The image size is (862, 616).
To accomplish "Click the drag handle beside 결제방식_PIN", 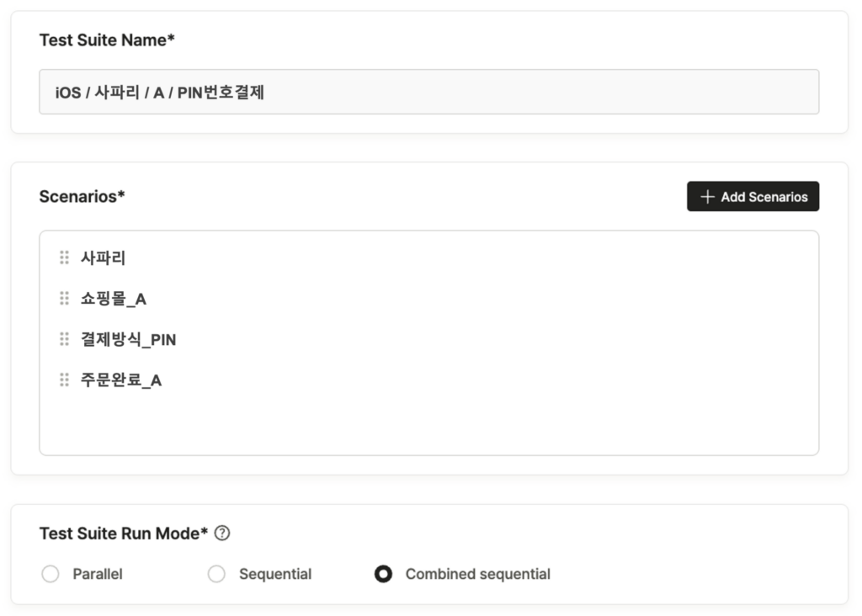I will (65, 339).
